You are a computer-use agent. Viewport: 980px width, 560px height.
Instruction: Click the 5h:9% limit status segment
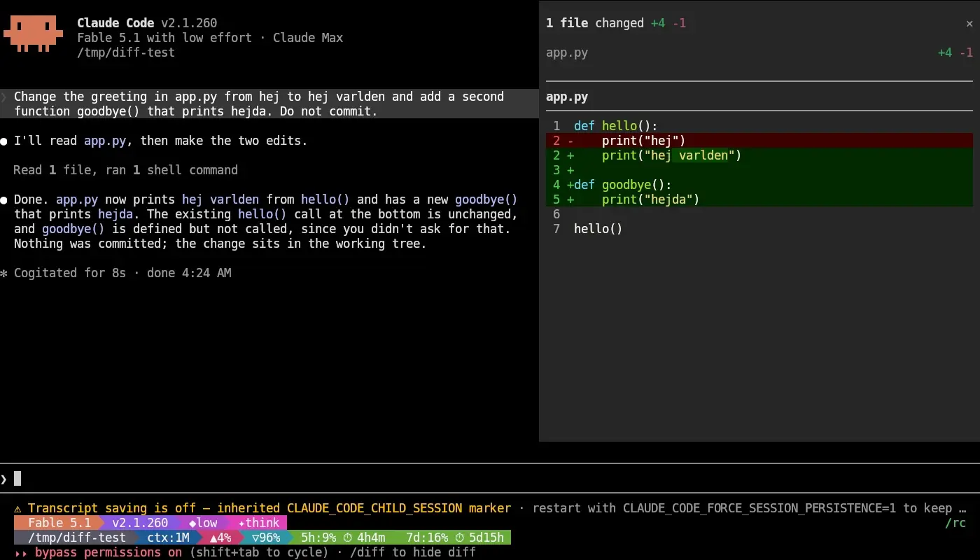coord(318,538)
